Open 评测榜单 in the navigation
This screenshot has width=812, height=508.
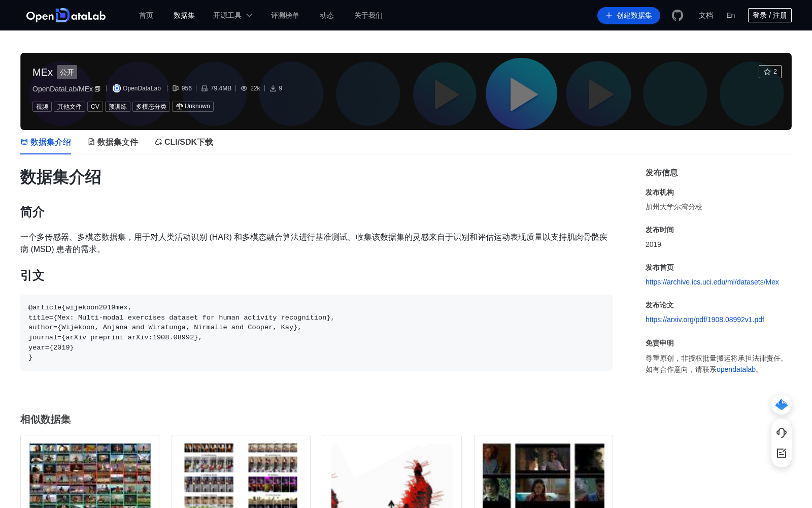pos(285,15)
